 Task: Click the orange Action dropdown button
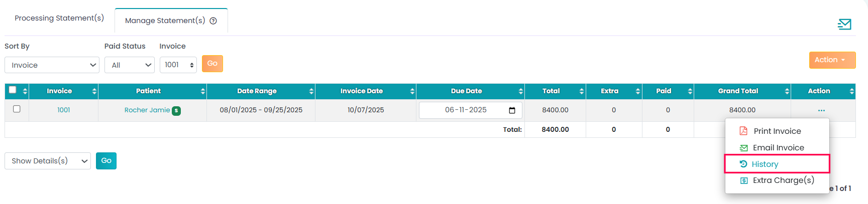832,60
